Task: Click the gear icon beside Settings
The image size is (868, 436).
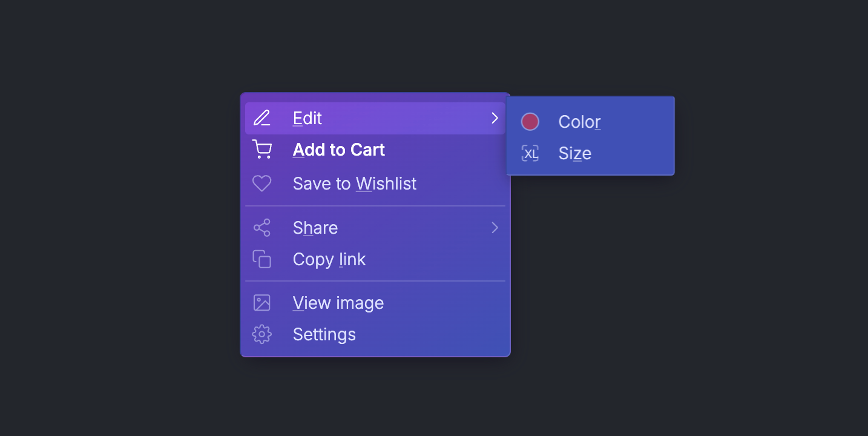Action: click(261, 334)
